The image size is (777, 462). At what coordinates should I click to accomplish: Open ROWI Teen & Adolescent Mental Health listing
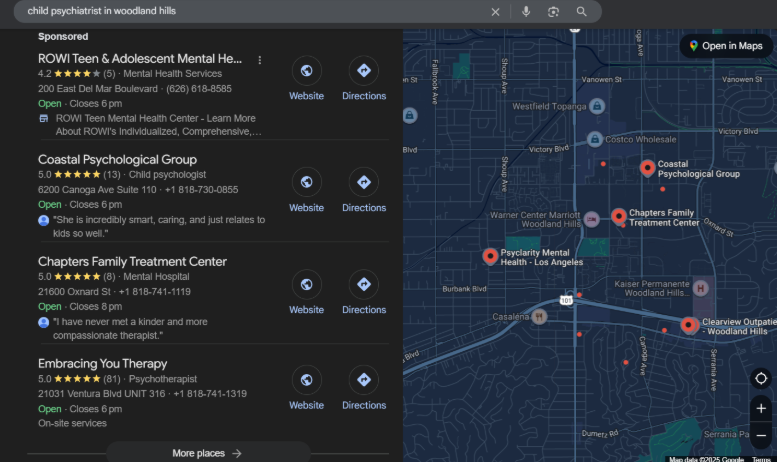pos(140,58)
